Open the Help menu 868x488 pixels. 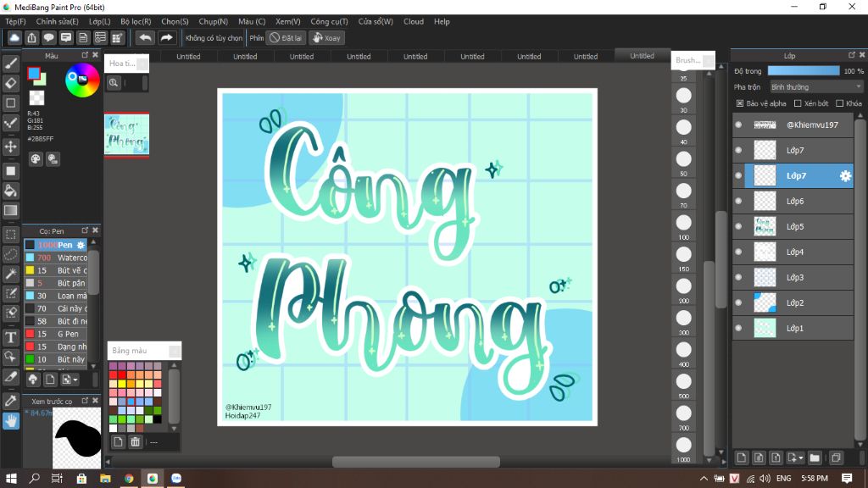click(x=442, y=21)
